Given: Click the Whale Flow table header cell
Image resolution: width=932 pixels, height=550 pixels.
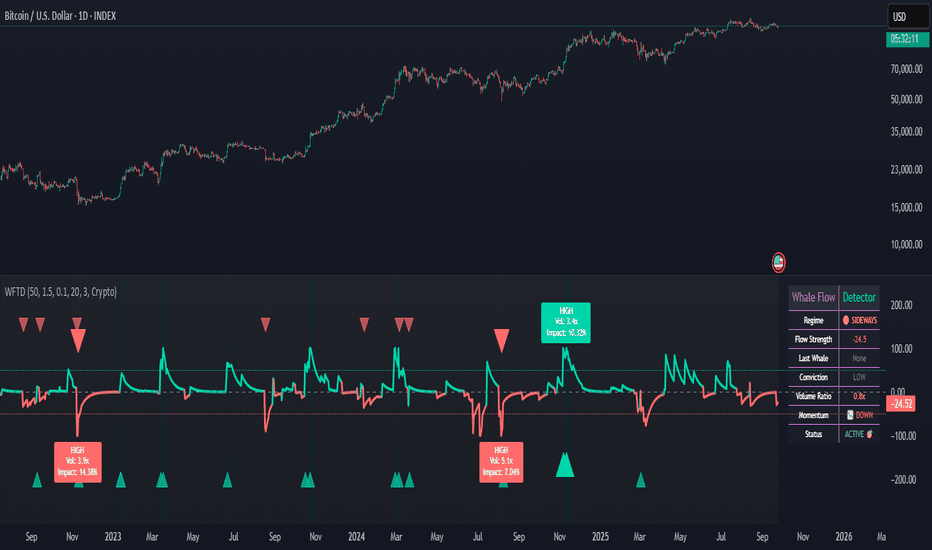Looking at the screenshot, I should click(x=813, y=297).
